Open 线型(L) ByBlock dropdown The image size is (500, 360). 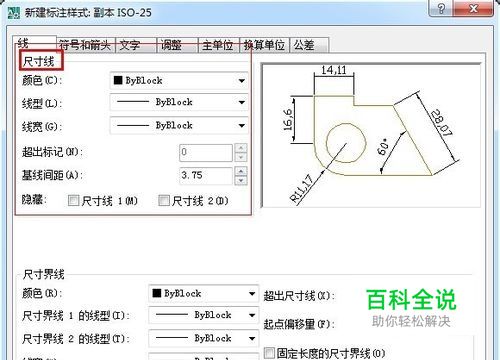[179, 102]
